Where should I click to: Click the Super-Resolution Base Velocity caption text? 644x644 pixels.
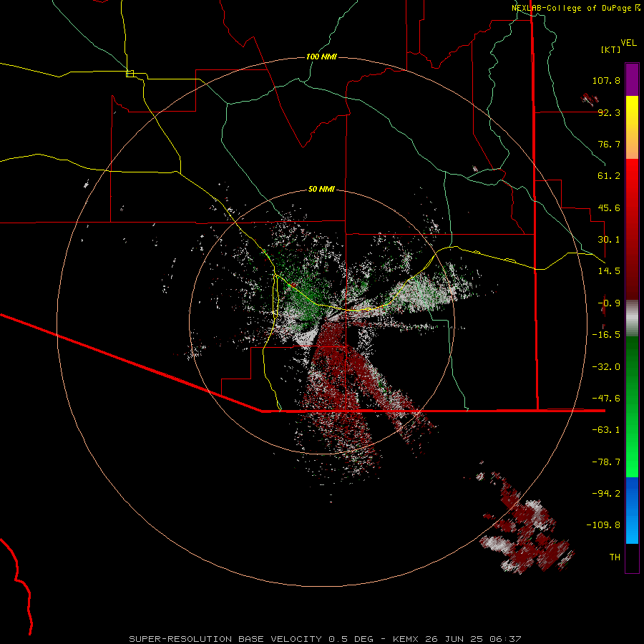[326, 639]
